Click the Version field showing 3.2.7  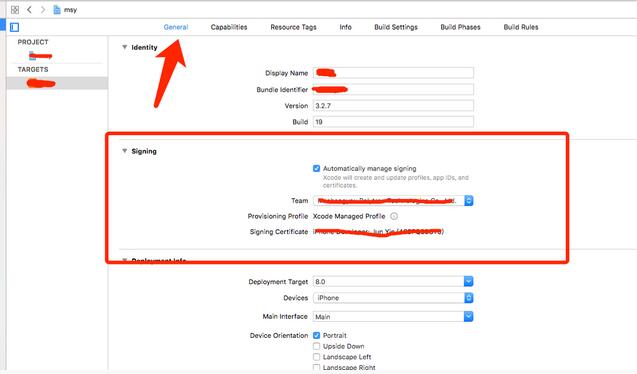click(x=393, y=106)
